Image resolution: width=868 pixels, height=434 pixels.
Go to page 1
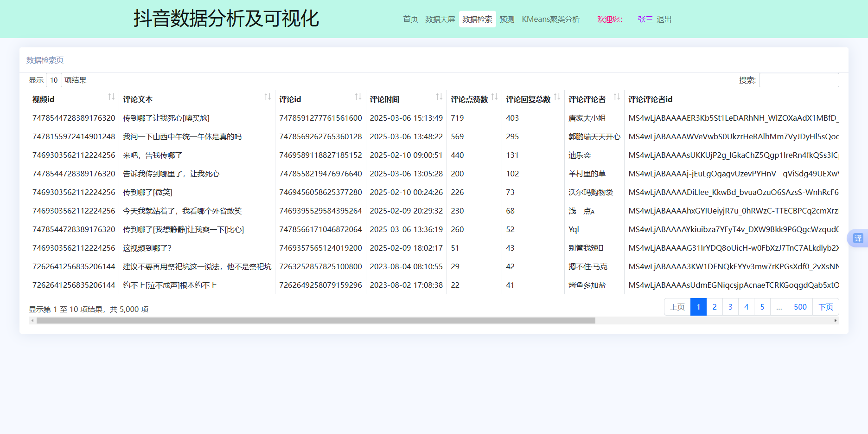698,307
